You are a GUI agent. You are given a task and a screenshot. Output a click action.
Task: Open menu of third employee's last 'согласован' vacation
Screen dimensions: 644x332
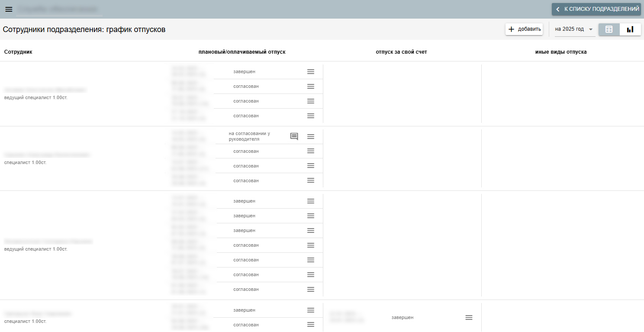(311, 289)
